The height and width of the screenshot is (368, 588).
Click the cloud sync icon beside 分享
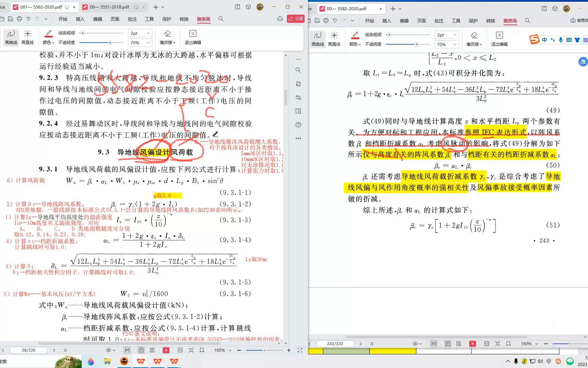tap(280, 19)
